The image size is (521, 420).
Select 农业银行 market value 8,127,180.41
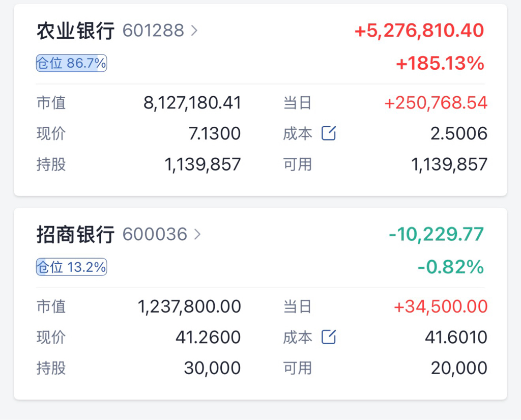coord(192,103)
